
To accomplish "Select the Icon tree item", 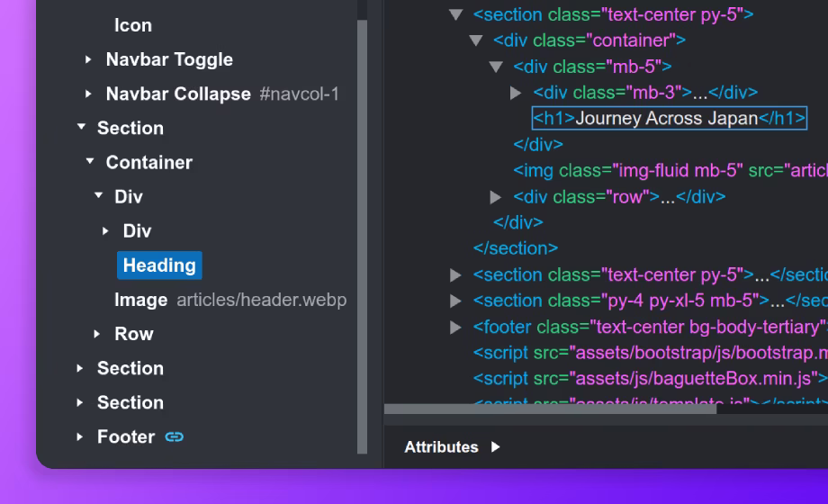I will (133, 25).
